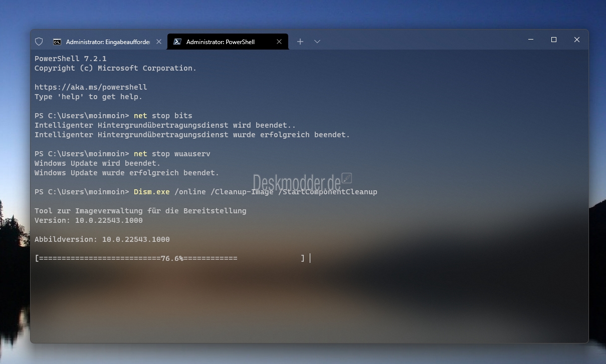Click the empty terminal area below the progress bar
This screenshot has width=606, height=364.
coord(309,303)
